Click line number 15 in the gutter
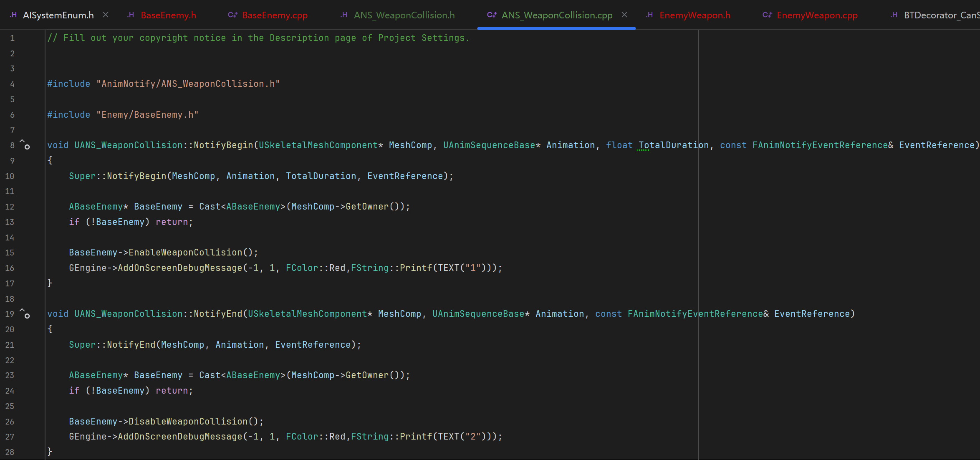980x460 pixels. point(10,253)
